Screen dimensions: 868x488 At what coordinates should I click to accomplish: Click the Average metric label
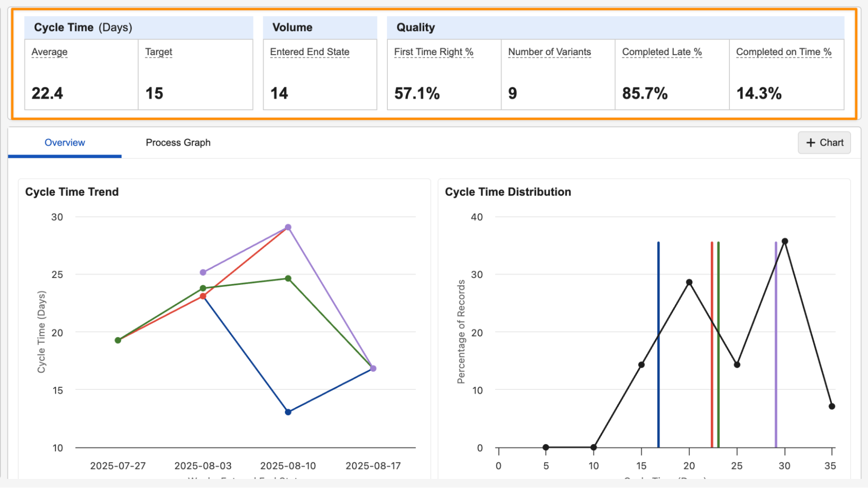50,52
